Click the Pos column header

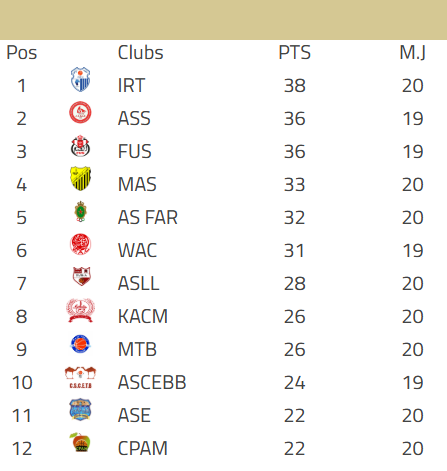click(x=22, y=52)
